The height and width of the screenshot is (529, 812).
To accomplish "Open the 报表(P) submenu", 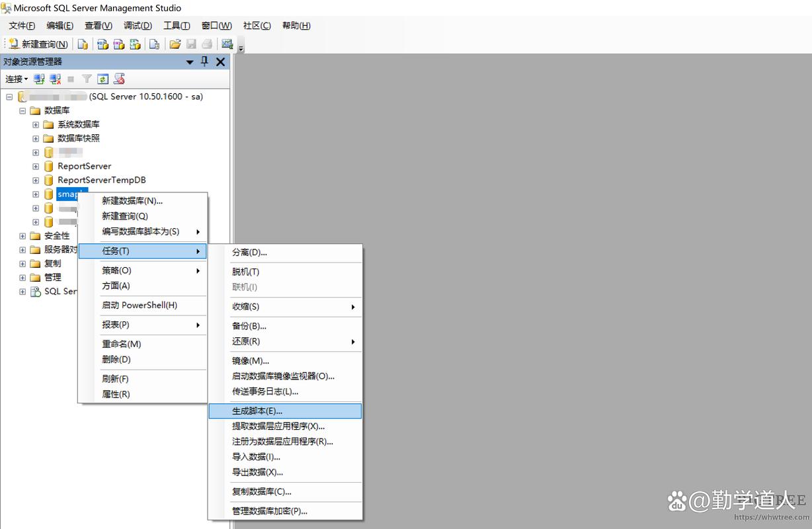I will coord(142,325).
